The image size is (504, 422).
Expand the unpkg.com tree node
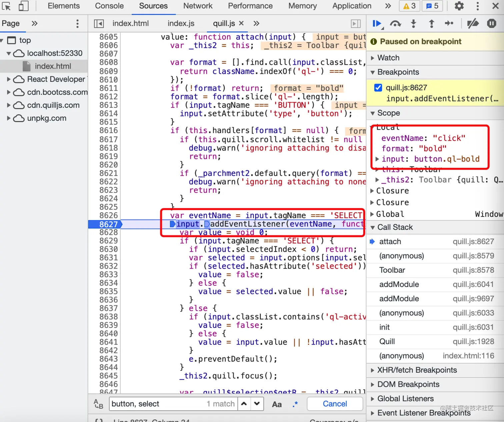(9, 118)
